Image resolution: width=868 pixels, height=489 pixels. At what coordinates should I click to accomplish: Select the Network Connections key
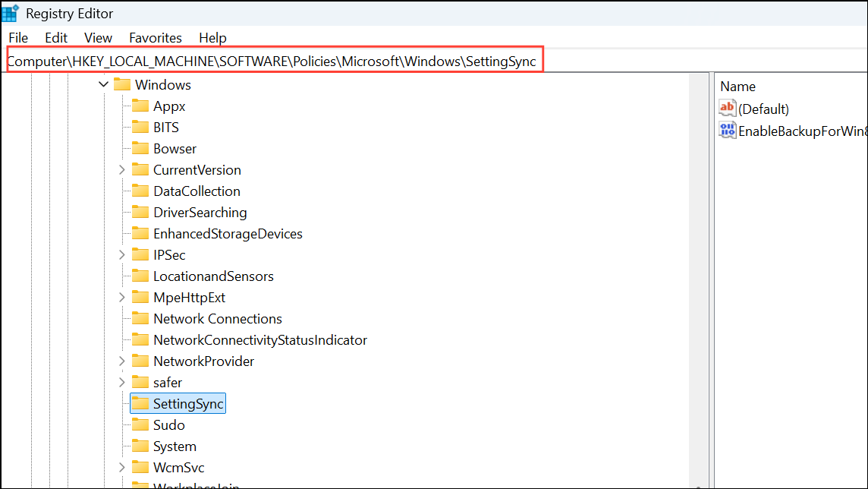tap(218, 318)
